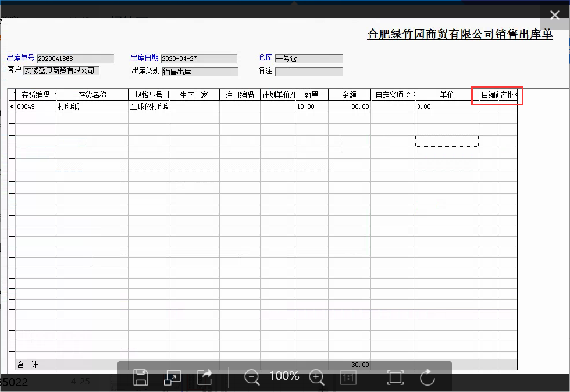Select the 存货编码 column header

click(x=35, y=95)
